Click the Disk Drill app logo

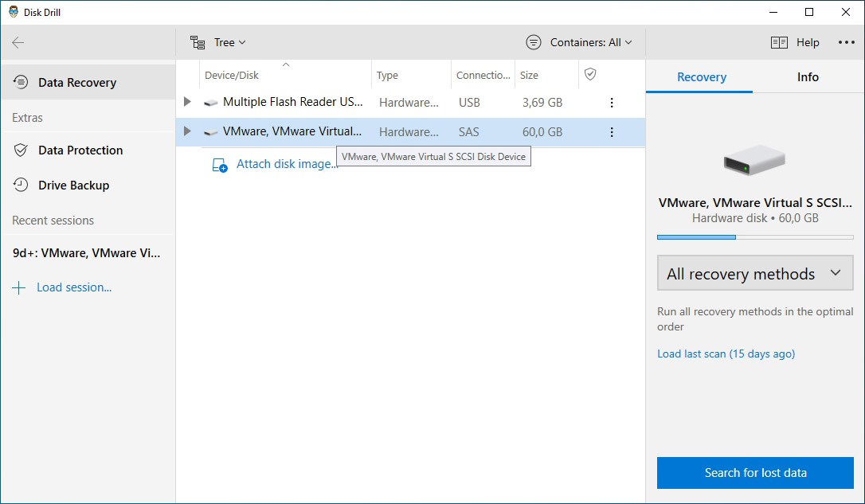point(14,12)
